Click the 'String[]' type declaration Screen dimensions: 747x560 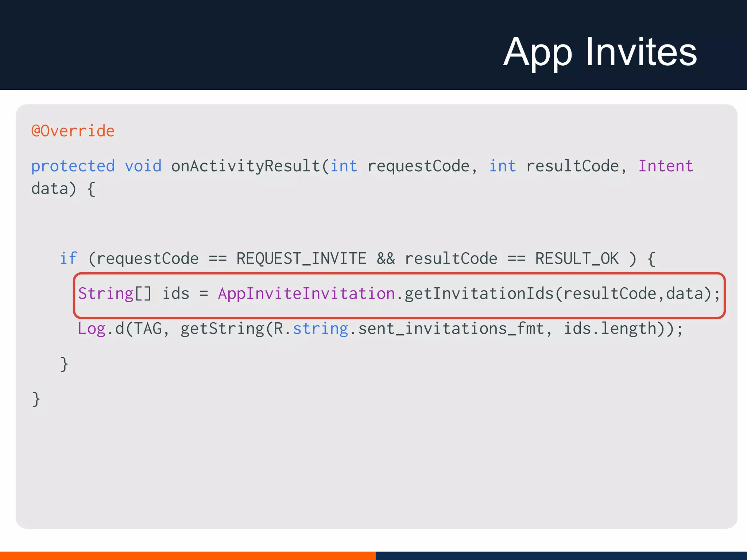pyautogui.click(x=115, y=294)
